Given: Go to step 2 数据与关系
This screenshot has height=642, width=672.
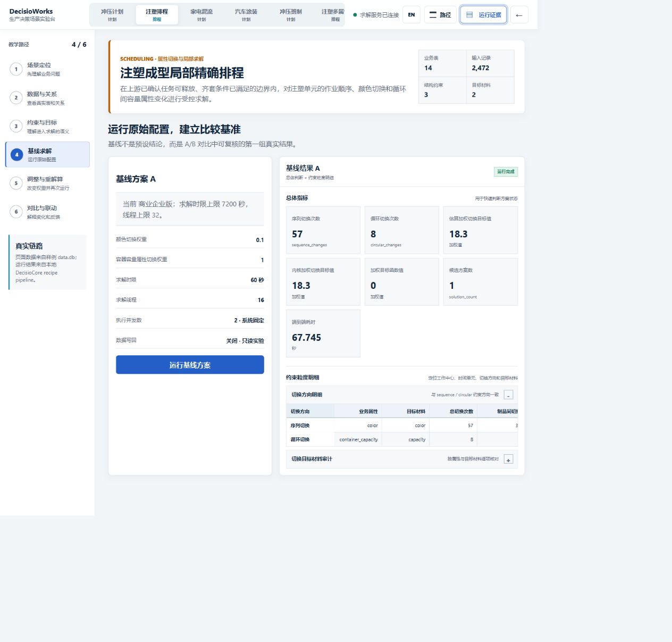Looking at the screenshot, I should [x=47, y=98].
